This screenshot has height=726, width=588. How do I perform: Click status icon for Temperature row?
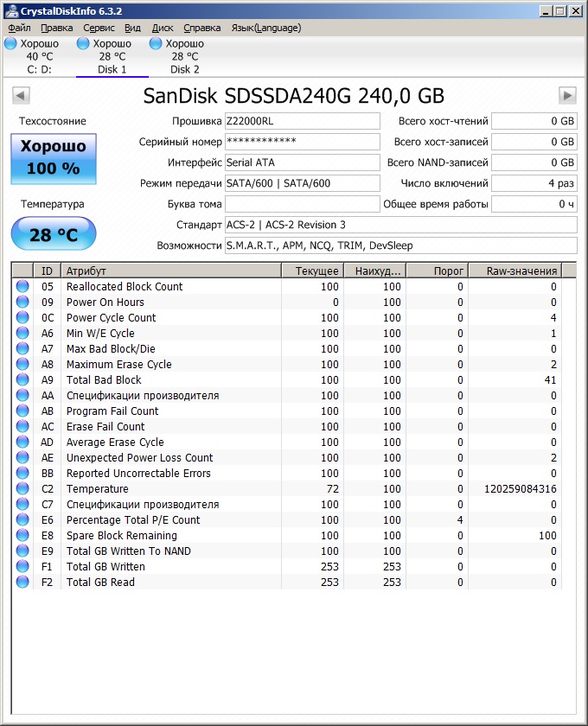[x=22, y=489]
